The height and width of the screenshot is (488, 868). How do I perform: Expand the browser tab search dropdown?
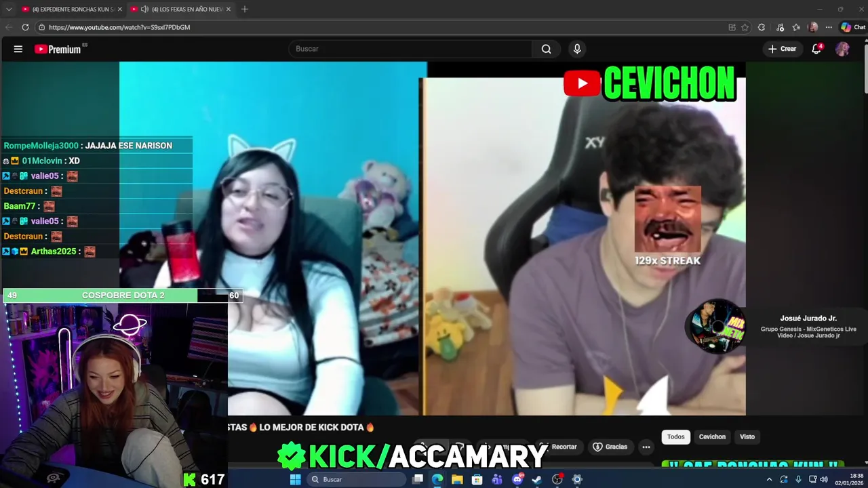pyautogui.click(x=9, y=9)
